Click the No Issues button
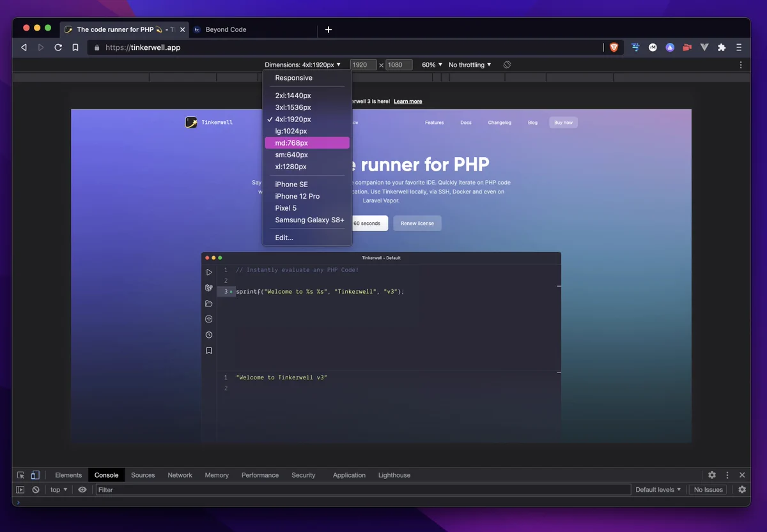The image size is (767, 532). 708,490
